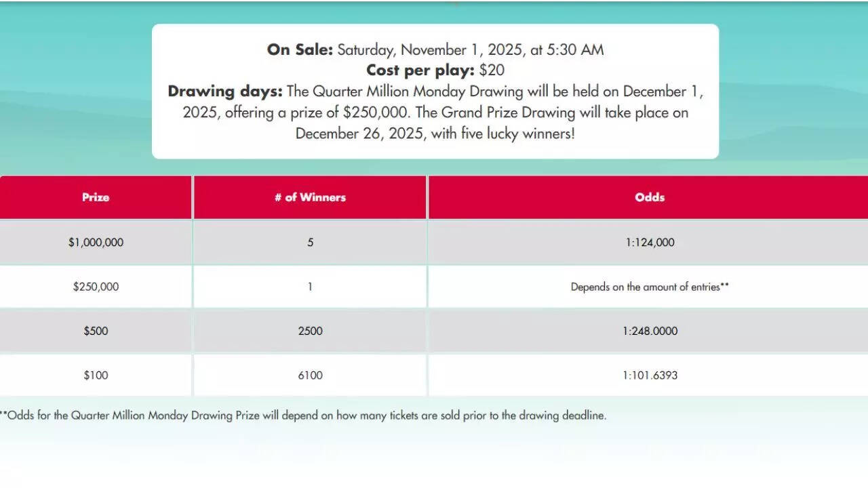Image resolution: width=868 pixels, height=488 pixels.
Task: Click the 1:248.0000 odds cell
Action: (x=650, y=331)
